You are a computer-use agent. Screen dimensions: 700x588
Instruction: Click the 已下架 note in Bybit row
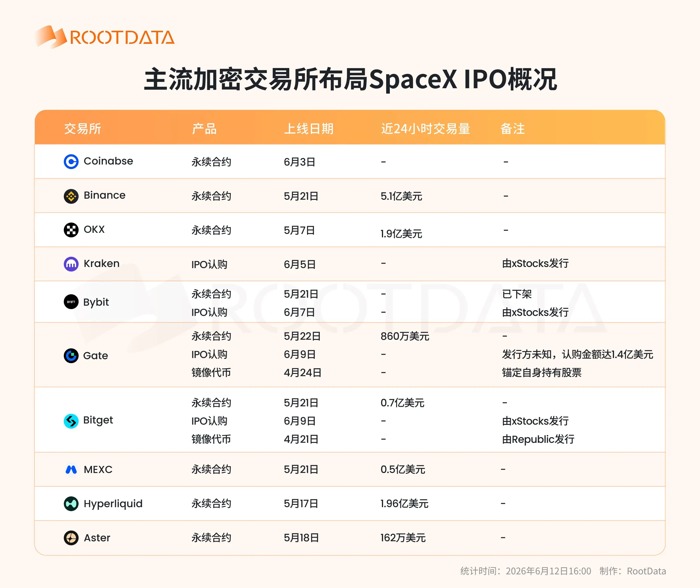pyautogui.click(x=517, y=294)
